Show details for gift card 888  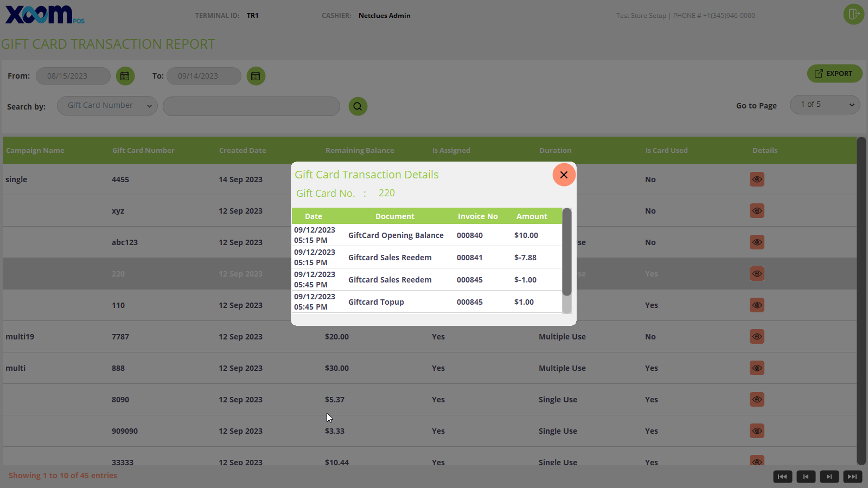tap(757, 368)
